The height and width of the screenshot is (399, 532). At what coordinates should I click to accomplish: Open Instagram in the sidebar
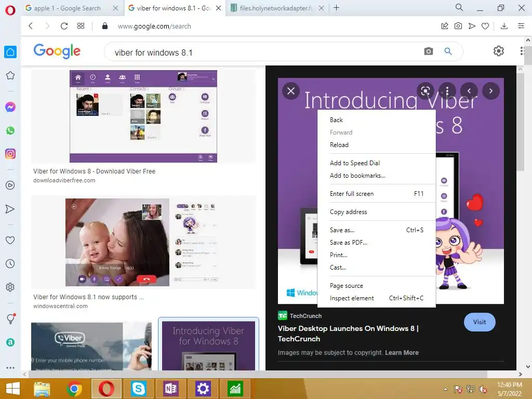[x=10, y=154]
